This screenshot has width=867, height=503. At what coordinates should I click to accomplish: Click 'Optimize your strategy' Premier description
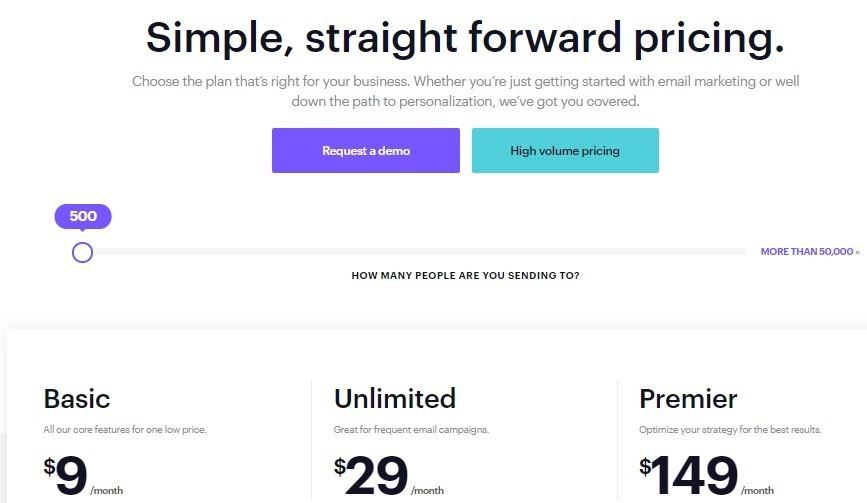click(730, 430)
